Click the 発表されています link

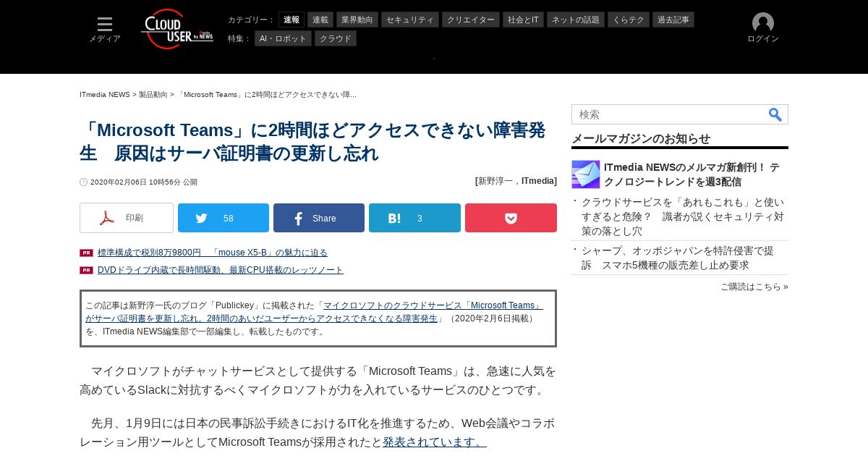click(435, 442)
